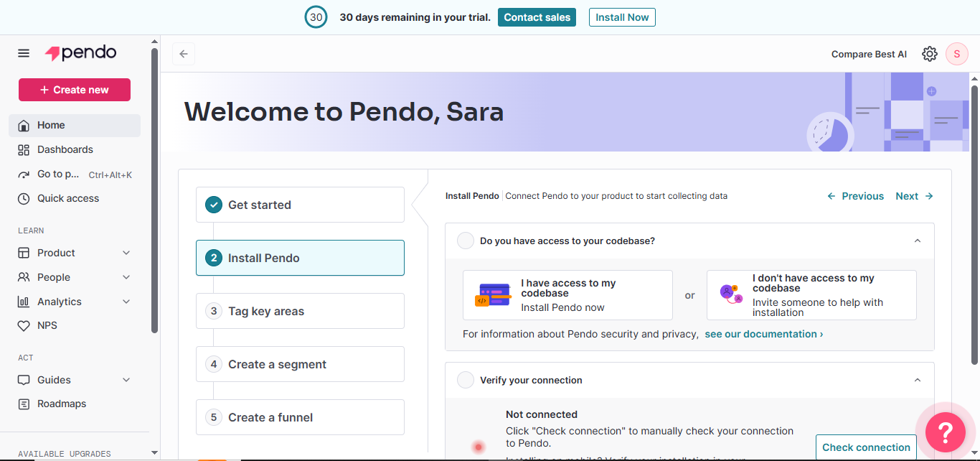The image size is (980, 461).
Task: Click the Guides chat bubble icon
Action: tap(24, 380)
